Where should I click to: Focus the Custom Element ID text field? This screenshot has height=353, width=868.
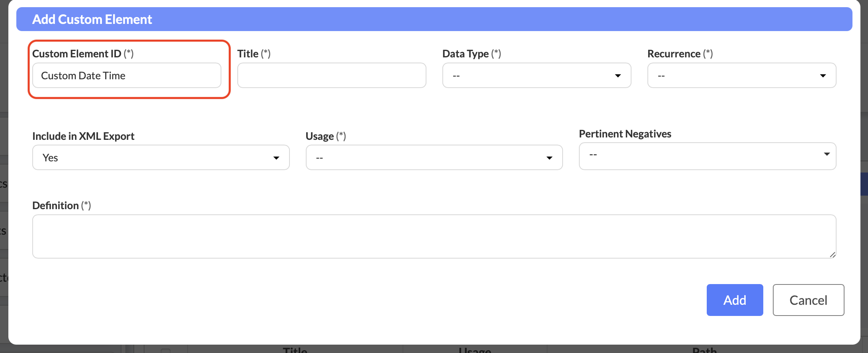pyautogui.click(x=127, y=76)
